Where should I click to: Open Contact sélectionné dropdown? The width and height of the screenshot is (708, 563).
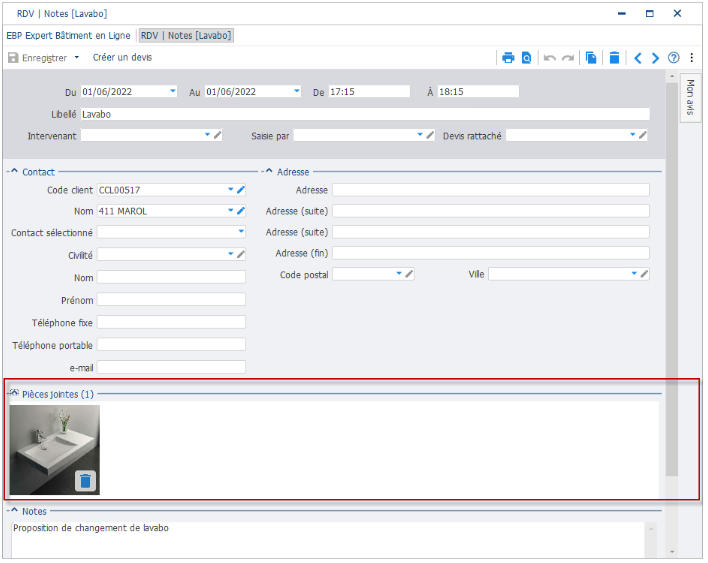pyautogui.click(x=241, y=232)
